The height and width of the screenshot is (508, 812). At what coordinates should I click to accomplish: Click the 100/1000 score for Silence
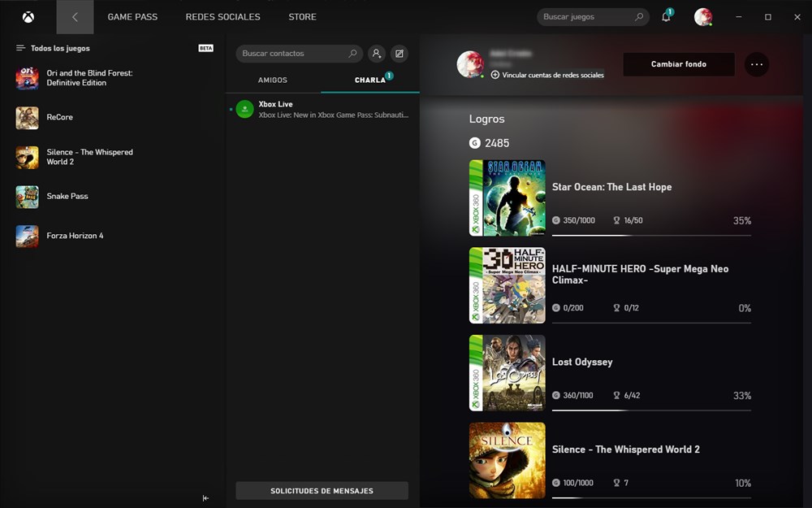coord(578,483)
